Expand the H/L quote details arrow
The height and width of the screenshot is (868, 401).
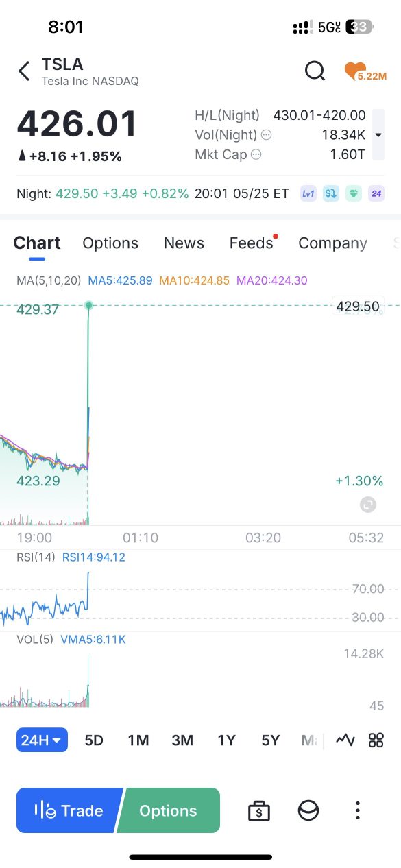(x=378, y=135)
